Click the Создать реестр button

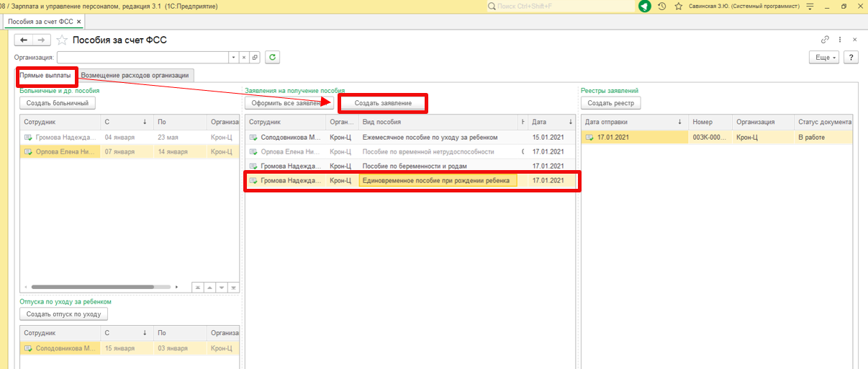(x=610, y=103)
